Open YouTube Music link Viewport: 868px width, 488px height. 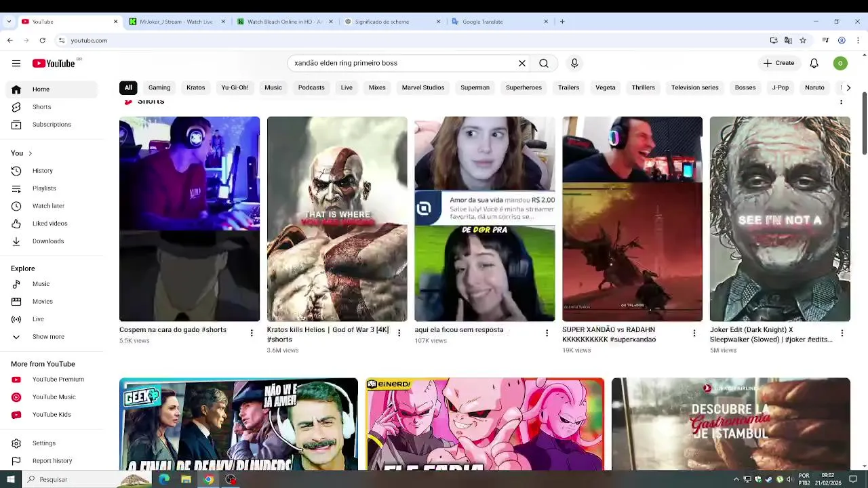pyautogui.click(x=50, y=397)
